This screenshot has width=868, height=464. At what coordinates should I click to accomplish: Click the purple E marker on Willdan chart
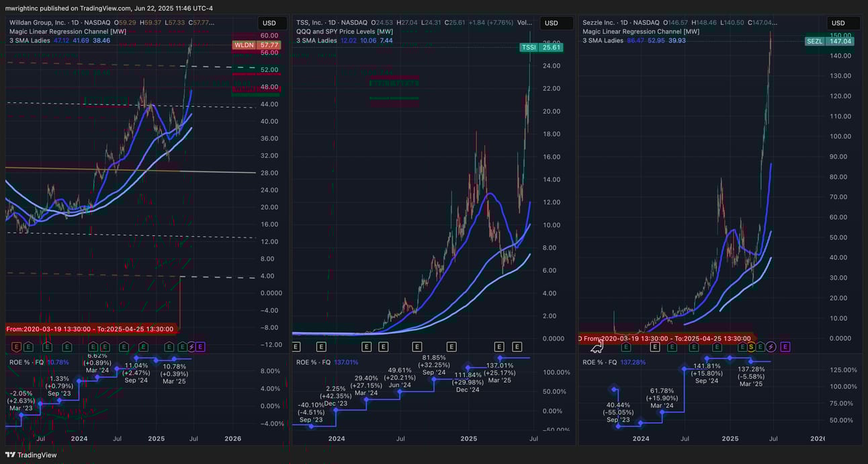point(200,347)
